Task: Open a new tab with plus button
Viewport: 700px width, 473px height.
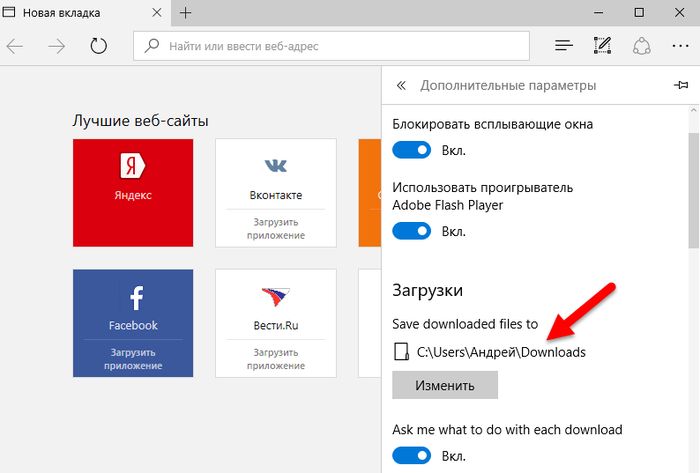Action: click(185, 13)
